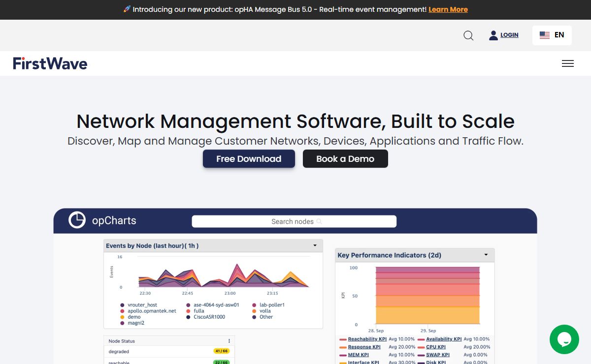The image size is (591, 364).
Task: Click the 41 / 66 yellow status badge
Action: pos(221,351)
